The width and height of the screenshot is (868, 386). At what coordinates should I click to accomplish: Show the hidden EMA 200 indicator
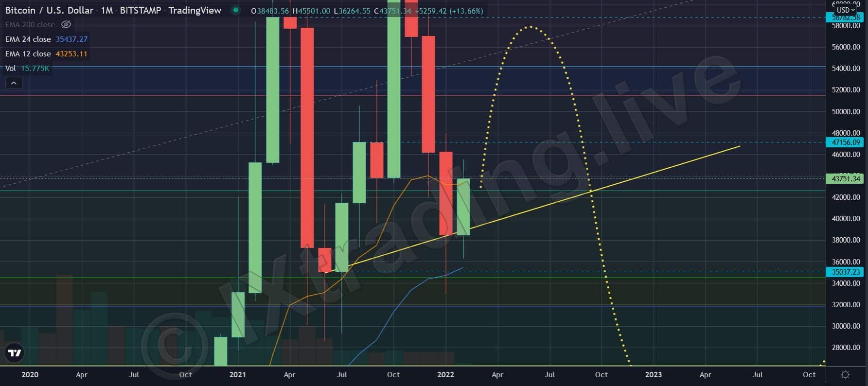66,24
